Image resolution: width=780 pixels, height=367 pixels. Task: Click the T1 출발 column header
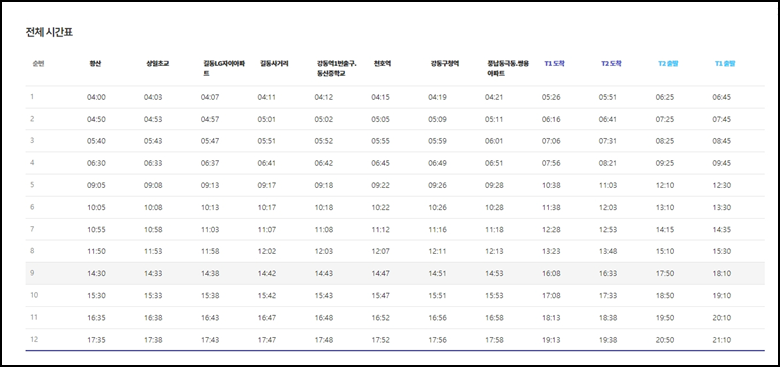click(725, 64)
